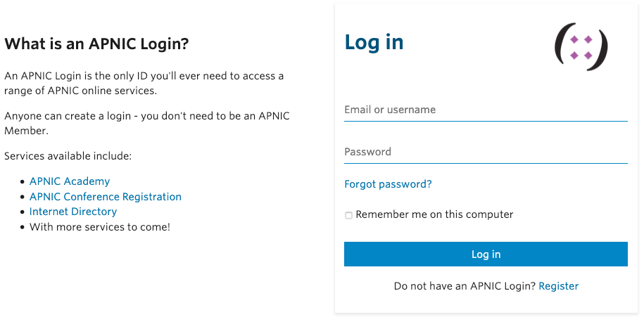Screen dimensions: 644x317
Task: Enable the Remember me checkbox
Action: coord(348,215)
